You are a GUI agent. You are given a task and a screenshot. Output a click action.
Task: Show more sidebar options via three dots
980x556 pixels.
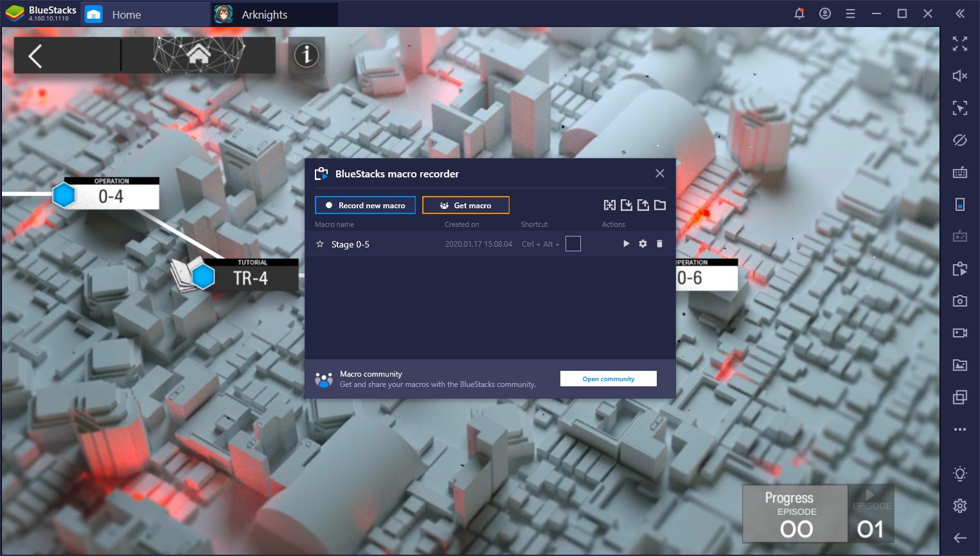pos(960,429)
